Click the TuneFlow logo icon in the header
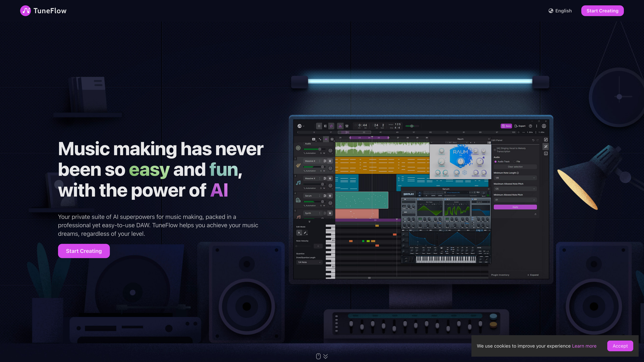Viewport: 644px width, 362px height. (25, 11)
